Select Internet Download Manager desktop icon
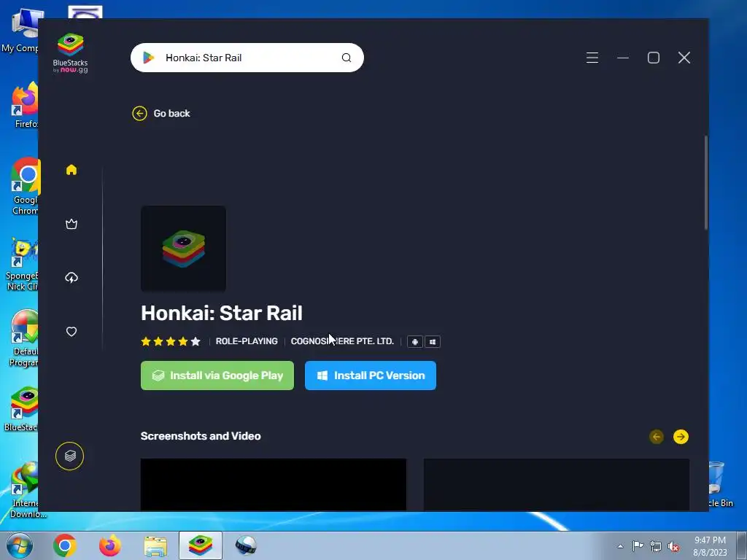Image resolution: width=747 pixels, height=560 pixels. pyautogui.click(x=27, y=489)
